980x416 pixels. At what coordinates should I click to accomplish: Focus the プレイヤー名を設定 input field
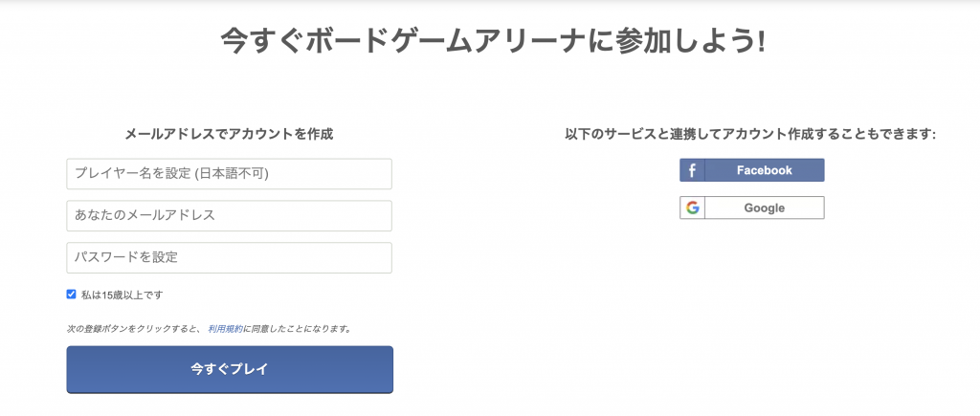pyautogui.click(x=230, y=174)
